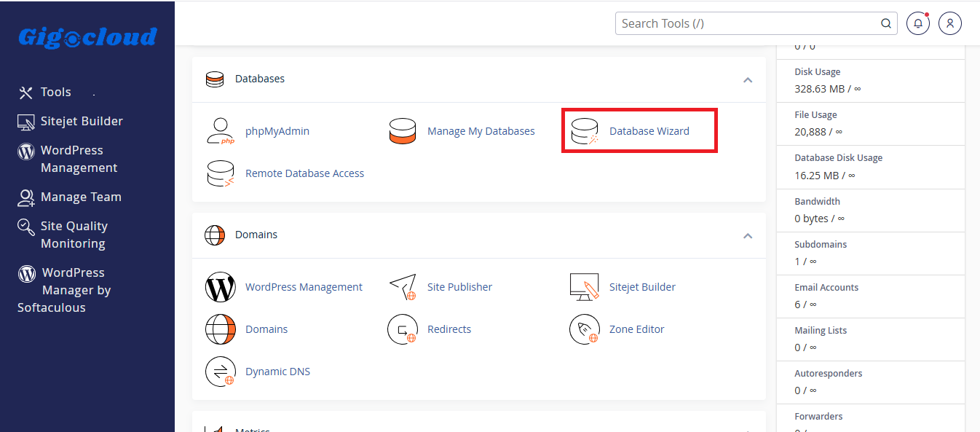980x432 pixels.
Task: Click the Redirects link
Action: [x=449, y=329]
